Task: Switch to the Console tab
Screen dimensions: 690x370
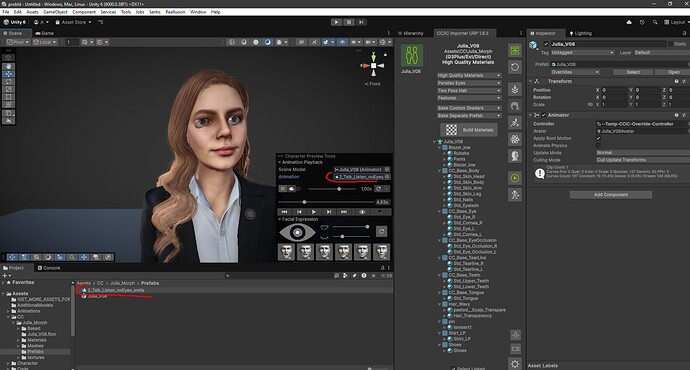Action: (x=49, y=268)
